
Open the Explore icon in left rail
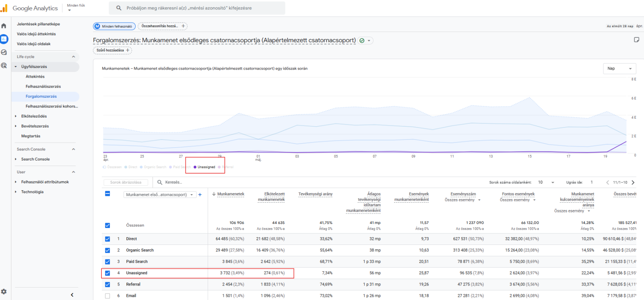[4, 52]
